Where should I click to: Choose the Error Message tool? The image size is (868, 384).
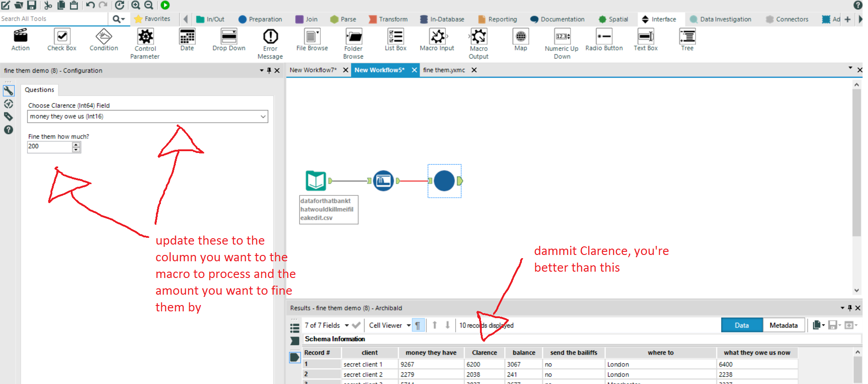pyautogui.click(x=270, y=44)
